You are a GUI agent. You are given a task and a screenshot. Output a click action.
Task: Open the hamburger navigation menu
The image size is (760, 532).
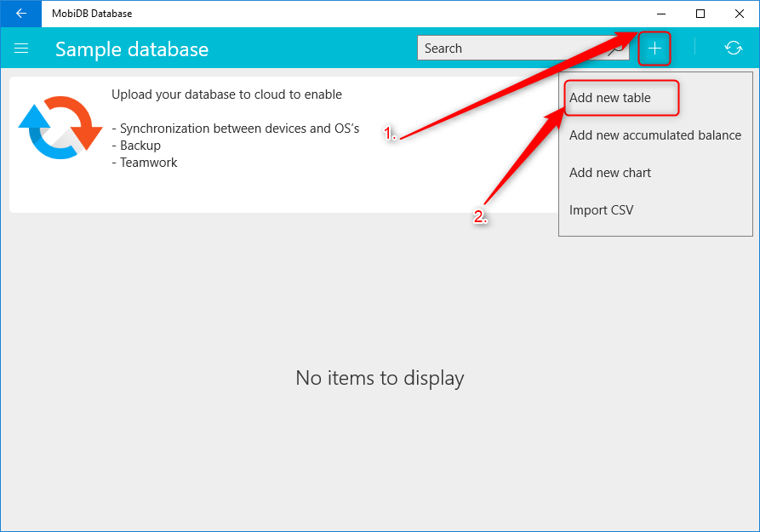click(21, 49)
